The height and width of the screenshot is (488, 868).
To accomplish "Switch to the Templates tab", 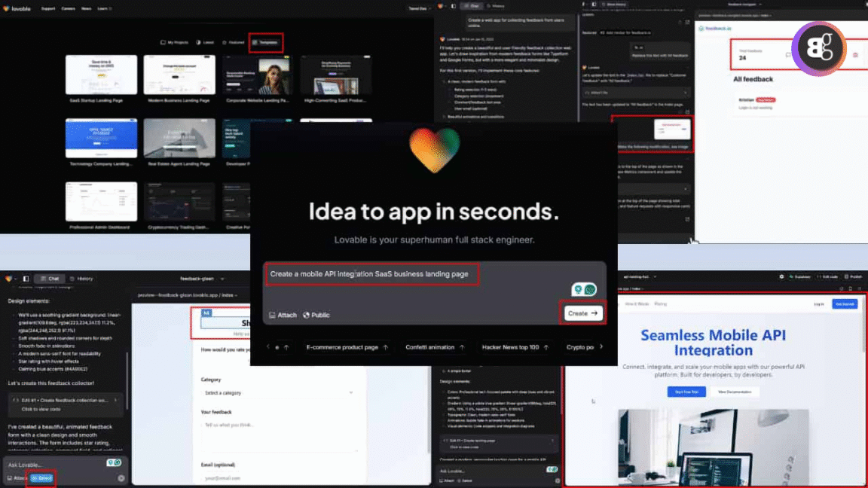I will pos(265,42).
